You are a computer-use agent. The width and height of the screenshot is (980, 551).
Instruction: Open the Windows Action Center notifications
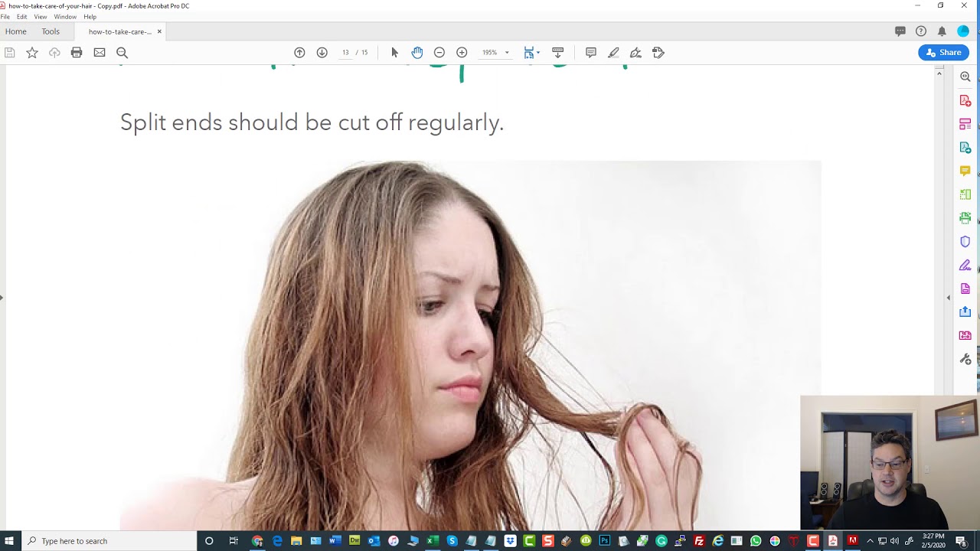962,541
